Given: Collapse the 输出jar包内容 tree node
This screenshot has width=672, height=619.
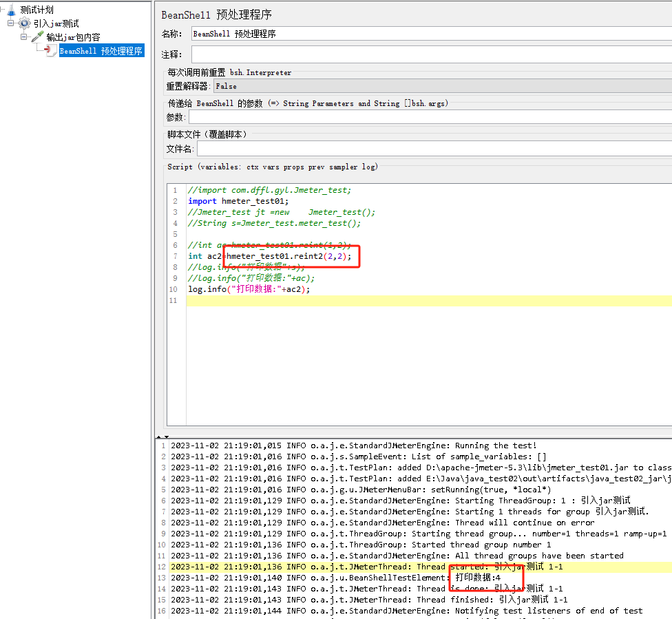Looking at the screenshot, I should [23, 37].
